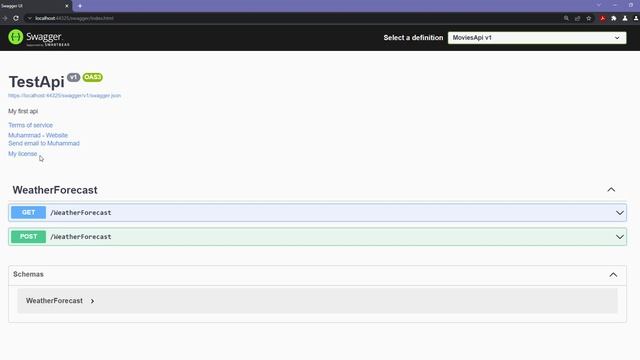640x360 pixels.
Task: Click the zoom magnifier icon in the address bar
Action: (567, 18)
